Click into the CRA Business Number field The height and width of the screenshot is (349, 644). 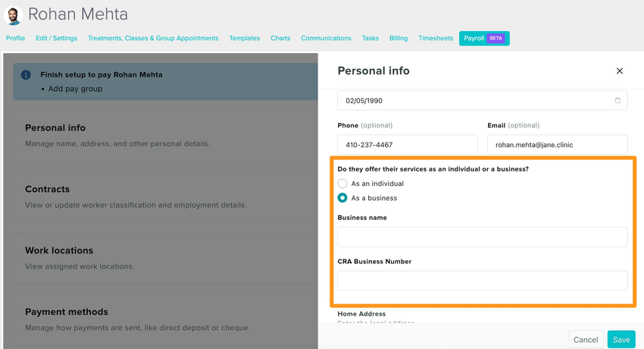coord(482,281)
